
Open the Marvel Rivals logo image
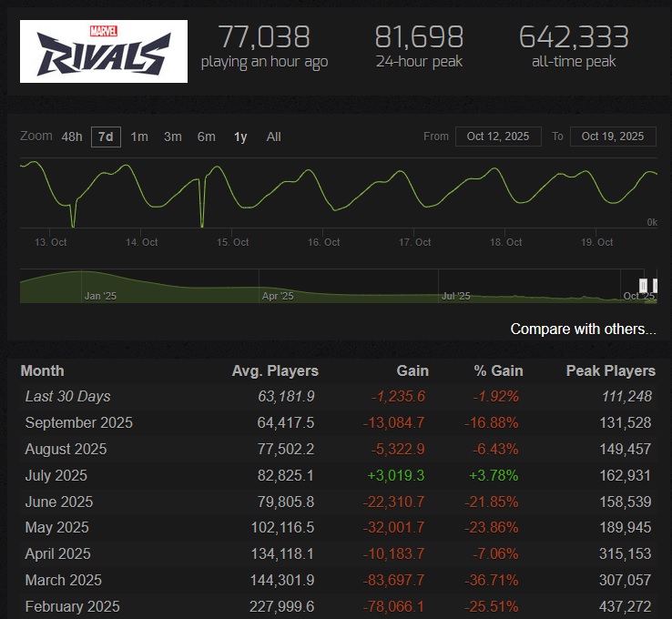(x=104, y=51)
